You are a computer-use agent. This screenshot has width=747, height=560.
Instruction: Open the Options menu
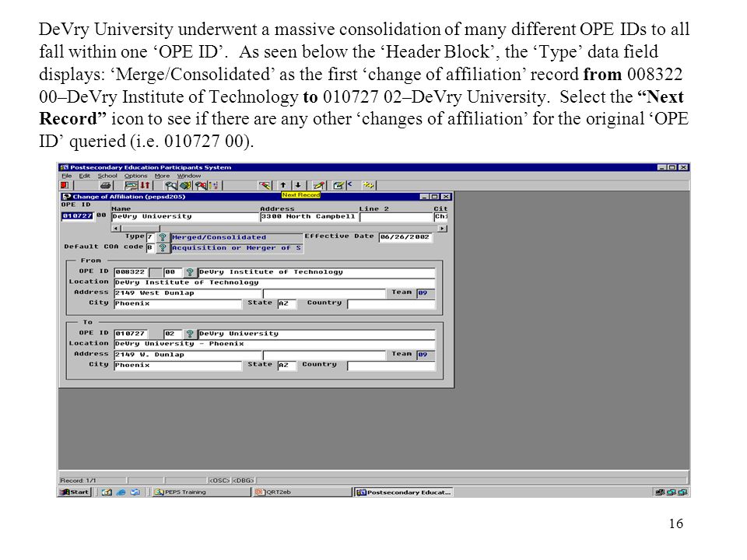pos(135,176)
